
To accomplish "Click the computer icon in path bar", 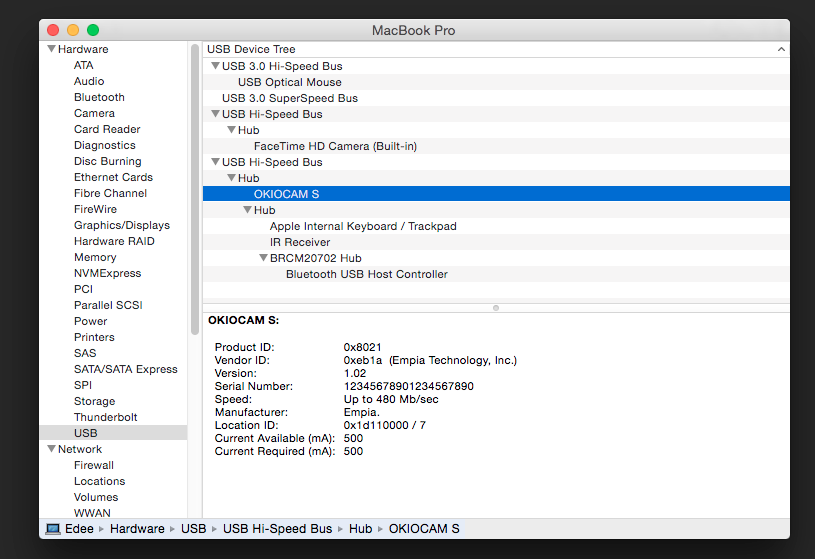I will (53, 528).
